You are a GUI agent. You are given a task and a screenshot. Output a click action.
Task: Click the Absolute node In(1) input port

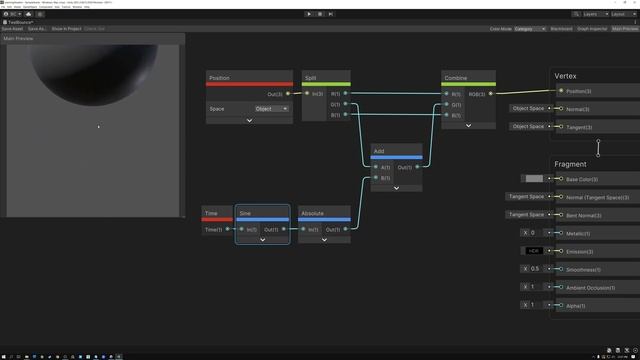[x=303, y=229]
